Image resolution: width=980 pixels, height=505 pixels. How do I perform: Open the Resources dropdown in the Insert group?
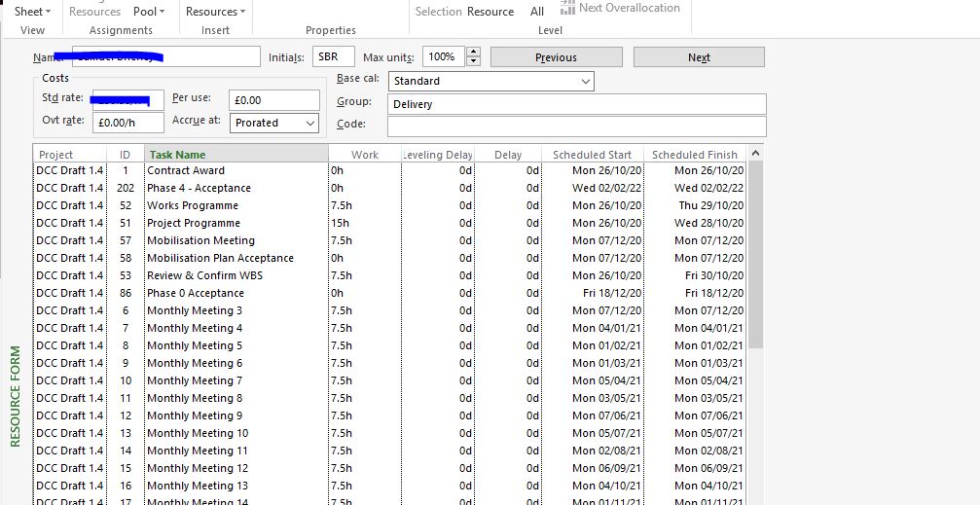[x=216, y=12]
